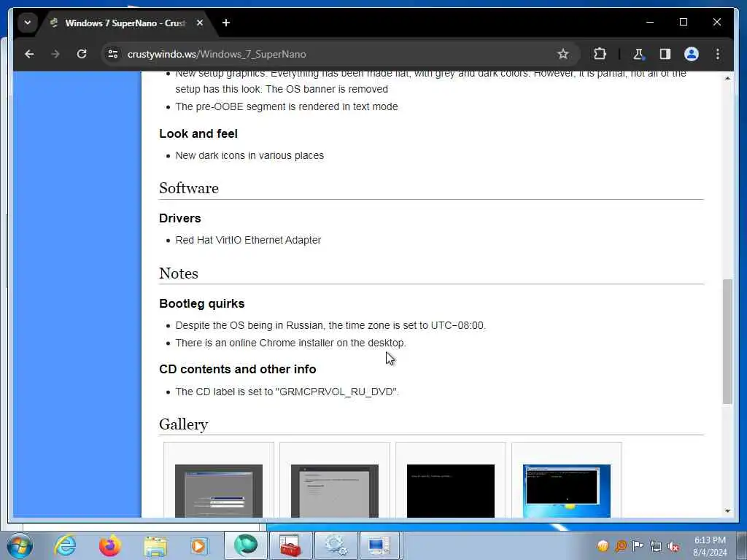
Task: Open the third all-black gallery thumbnail
Action: tap(451, 491)
